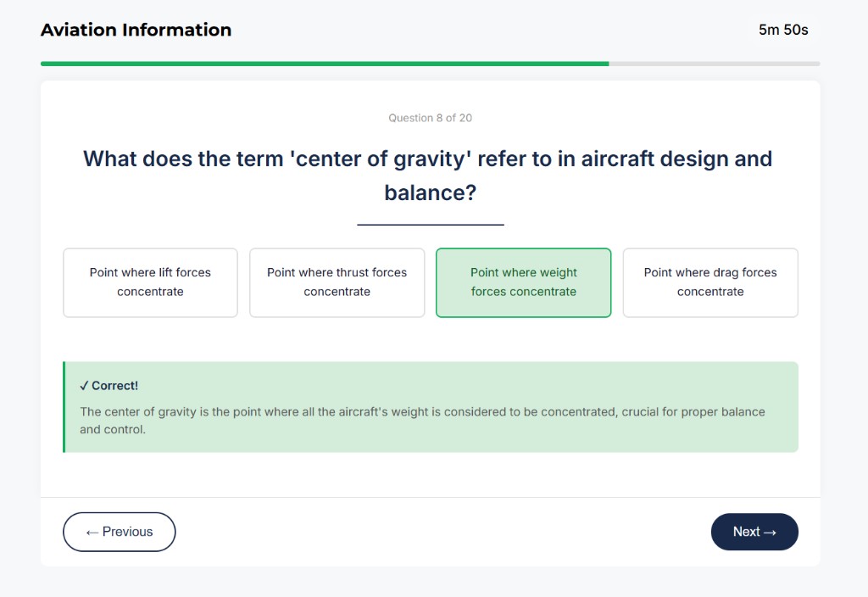Click the right arrow icon in Next
Image resolution: width=868 pixels, height=597 pixels.
click(771, 532)
